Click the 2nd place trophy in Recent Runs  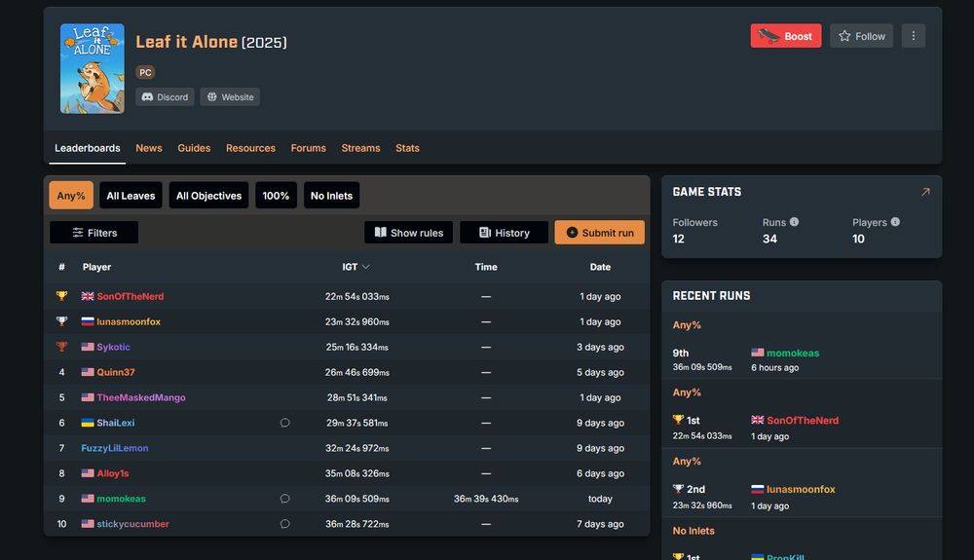678,489
